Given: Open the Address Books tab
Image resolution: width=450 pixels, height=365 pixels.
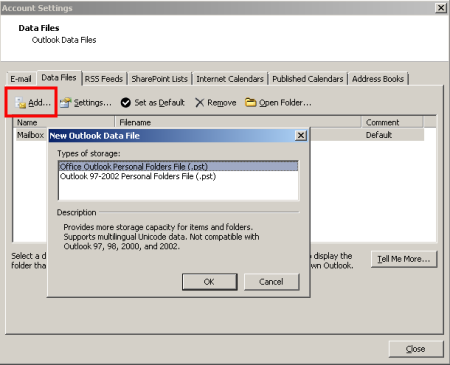Looking at the screenshot, I should (378, 79).
